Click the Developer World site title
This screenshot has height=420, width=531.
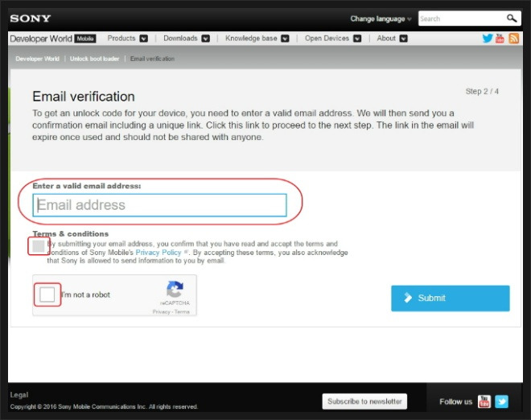coord(41,39)
